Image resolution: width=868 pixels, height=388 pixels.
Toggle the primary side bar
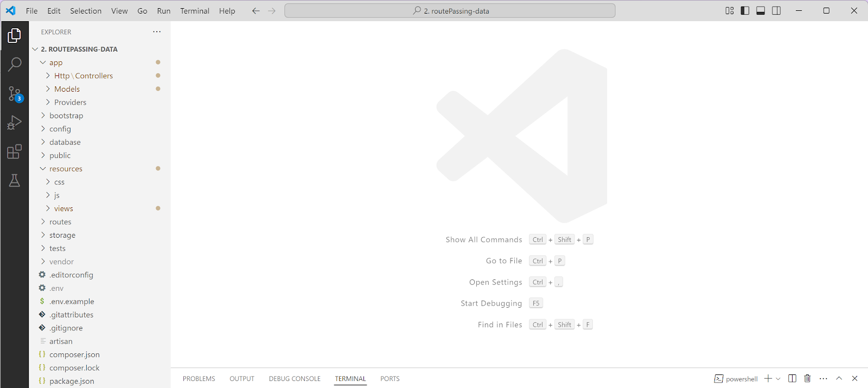(x=745, y=11)
